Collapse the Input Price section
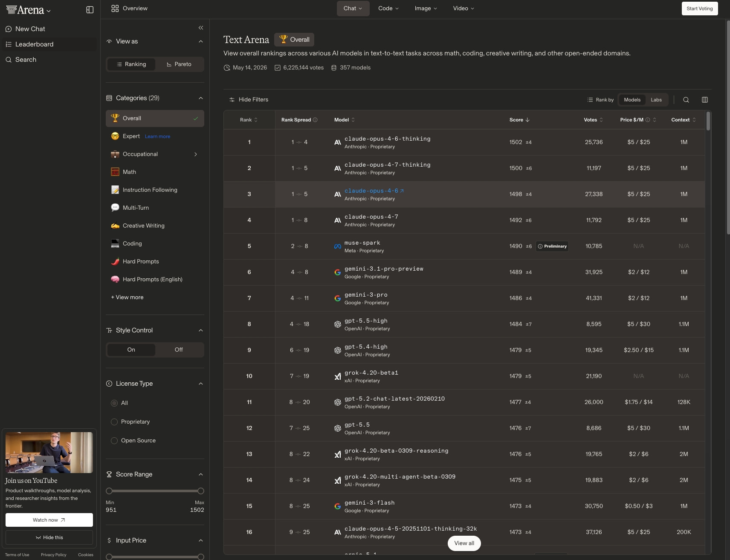 pos(201,540)
